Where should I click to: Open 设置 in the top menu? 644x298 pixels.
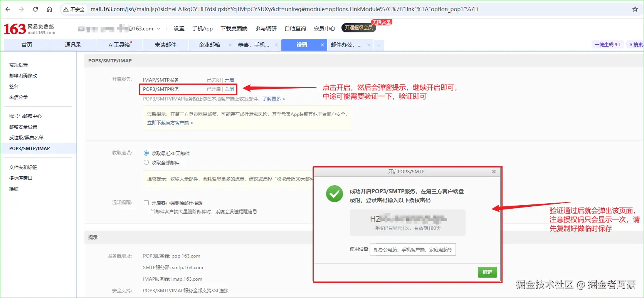click(179, 28)
